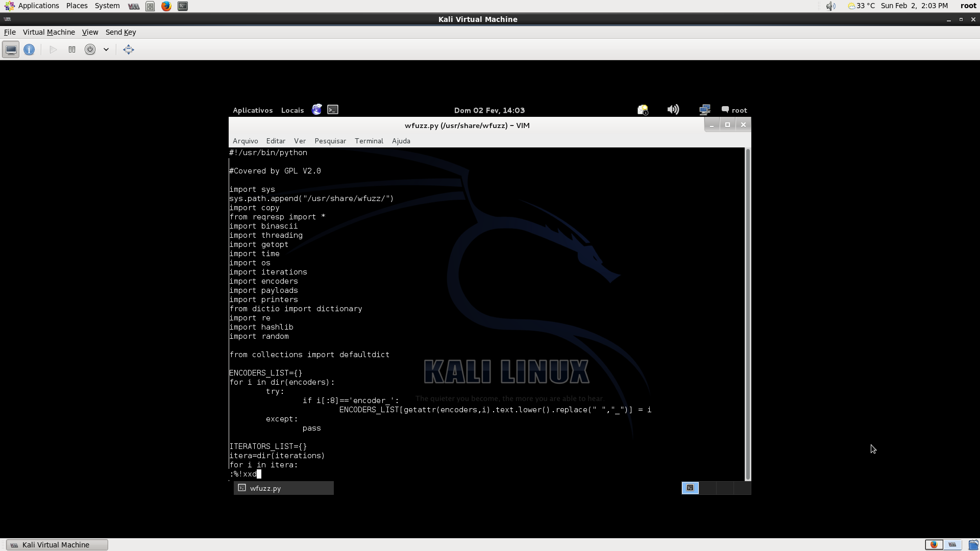This screenshot has height=551, width=980.
Task: Select wfuzz.py window in guest taskbar
Action: click(x=284, y=488)
